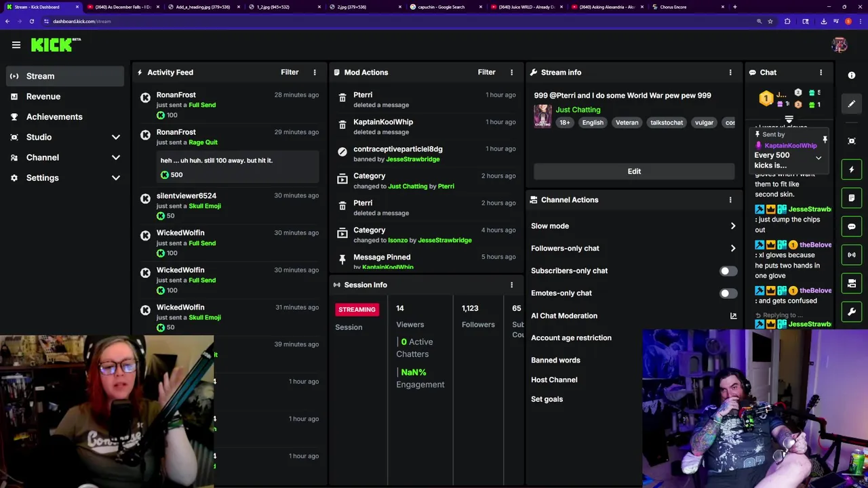Toggle the broadcast signal widget icon

(x=852, y=255)
